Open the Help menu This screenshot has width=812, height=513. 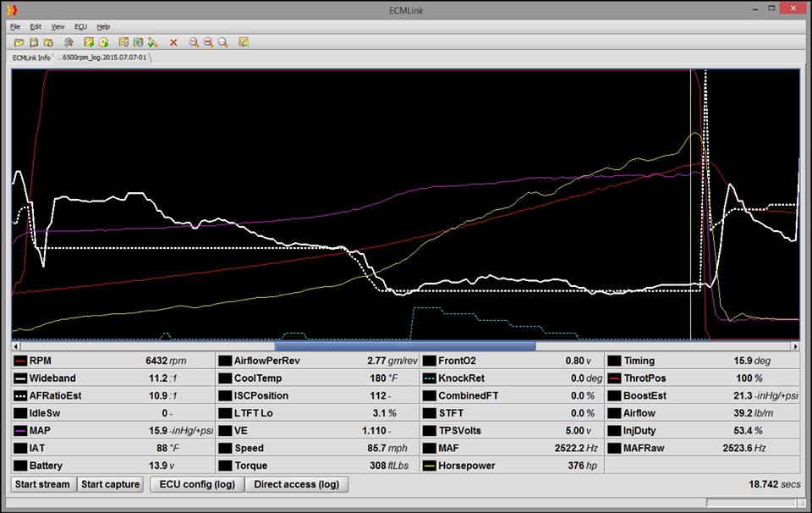103,26
